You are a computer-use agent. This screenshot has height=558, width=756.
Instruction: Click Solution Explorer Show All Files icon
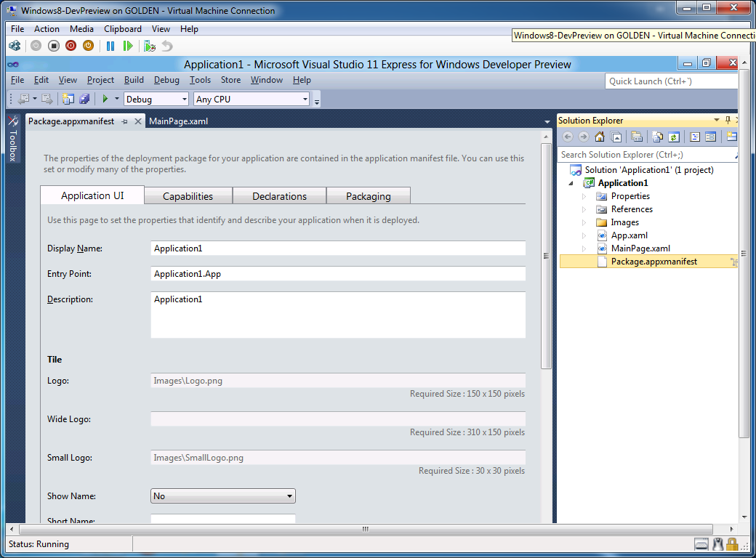[x=658, y=137]
